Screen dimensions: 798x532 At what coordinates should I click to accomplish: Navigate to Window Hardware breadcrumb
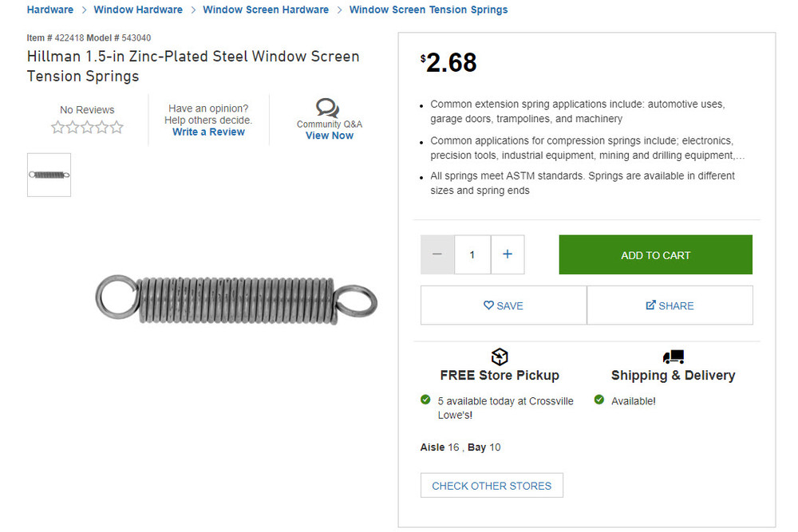(x=138, y=10)
